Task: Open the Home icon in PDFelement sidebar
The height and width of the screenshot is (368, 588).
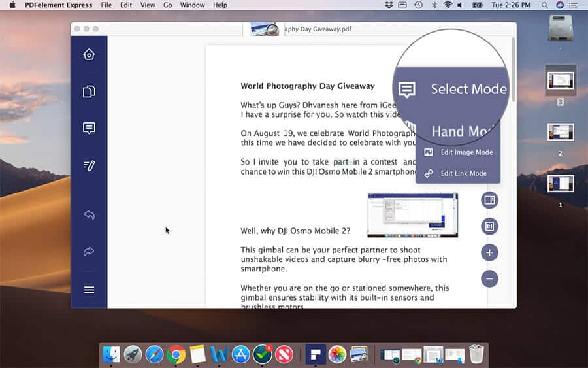Action: [x=89, y=55]
